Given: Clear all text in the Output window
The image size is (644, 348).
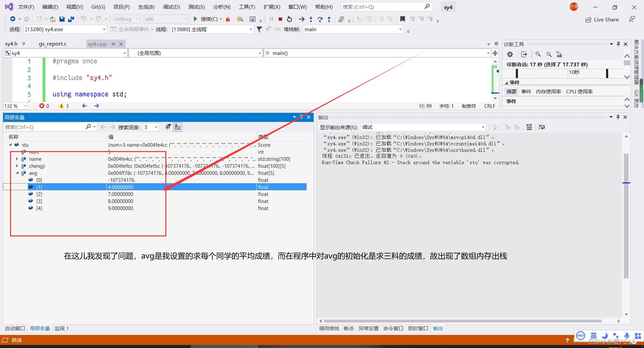Looking at the screenshot, I should click(529, 127).
